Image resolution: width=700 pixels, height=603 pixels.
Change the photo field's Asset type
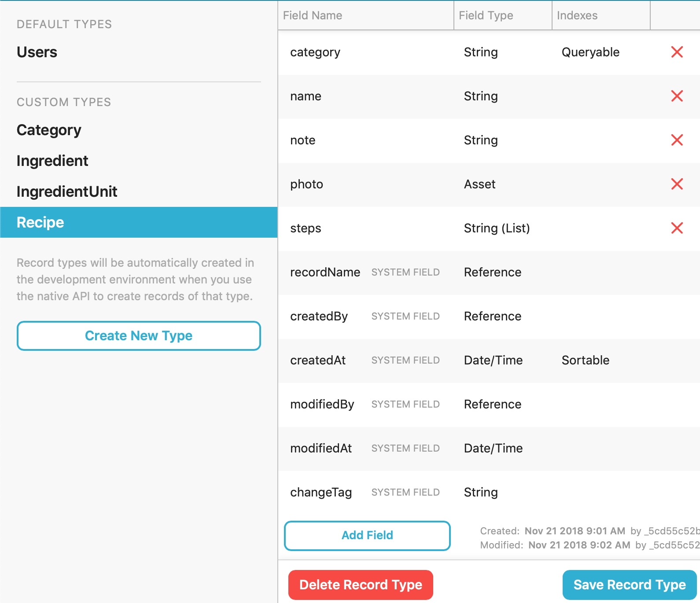click(479, 184)
